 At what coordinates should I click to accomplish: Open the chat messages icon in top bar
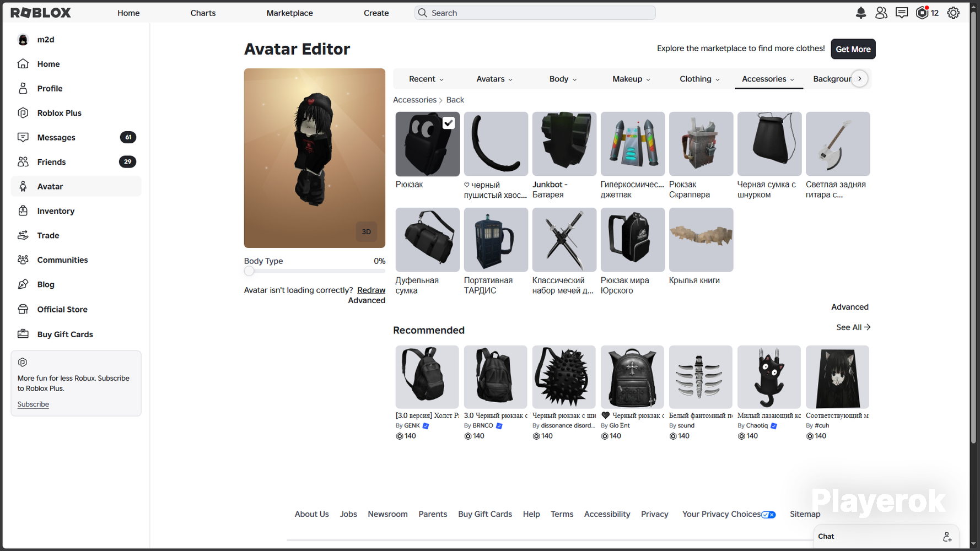902,13
